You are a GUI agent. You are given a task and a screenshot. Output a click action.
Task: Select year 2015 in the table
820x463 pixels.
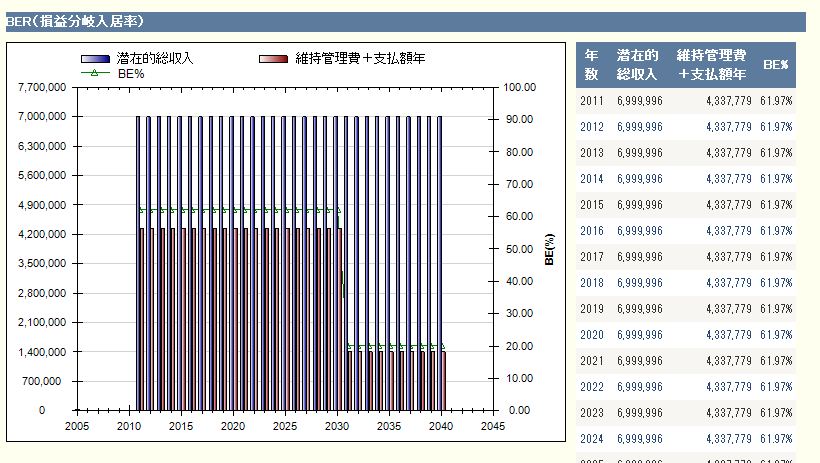coord(591,205)
